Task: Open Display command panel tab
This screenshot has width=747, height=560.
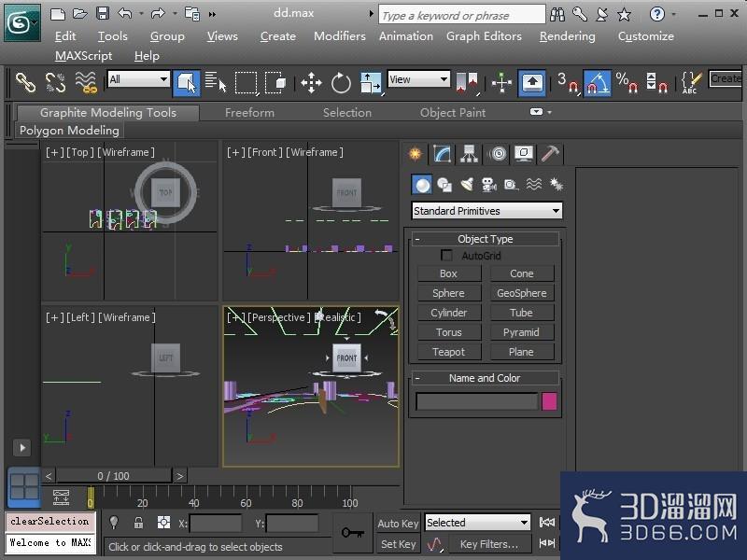Action: pyautogui.click(x=524, y=154)
